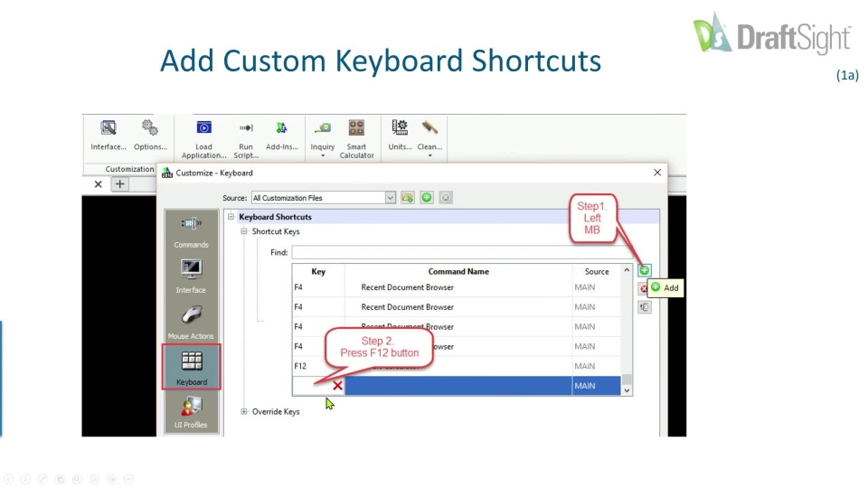Viewport: 868px width, 488px height.
Task: Collapse the Keyboard Shortcuts tree node
Action: coord(231,217)
